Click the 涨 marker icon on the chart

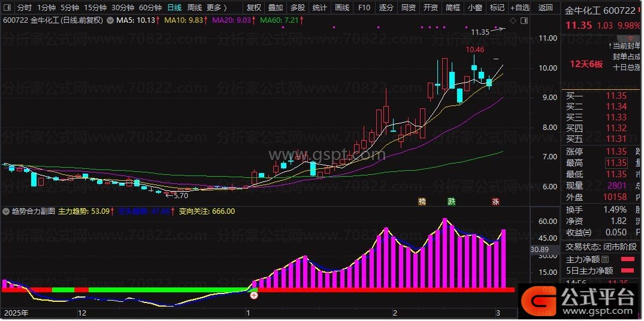click(x=495, y=201)
